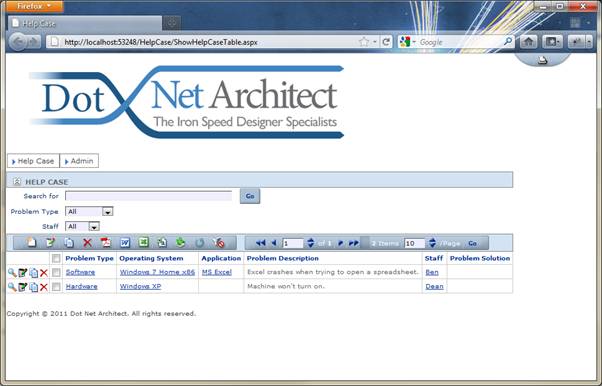Screen dimensions: 602x386
Task: Click the green arrow toolbar icon
Action: (180, 243)
